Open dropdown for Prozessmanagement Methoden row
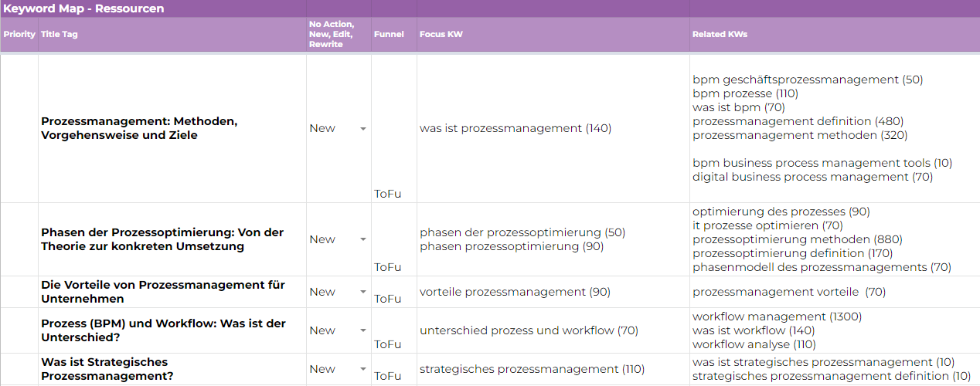Image resolution: width=980 pixels, height=386 pixels. (363, 129)
